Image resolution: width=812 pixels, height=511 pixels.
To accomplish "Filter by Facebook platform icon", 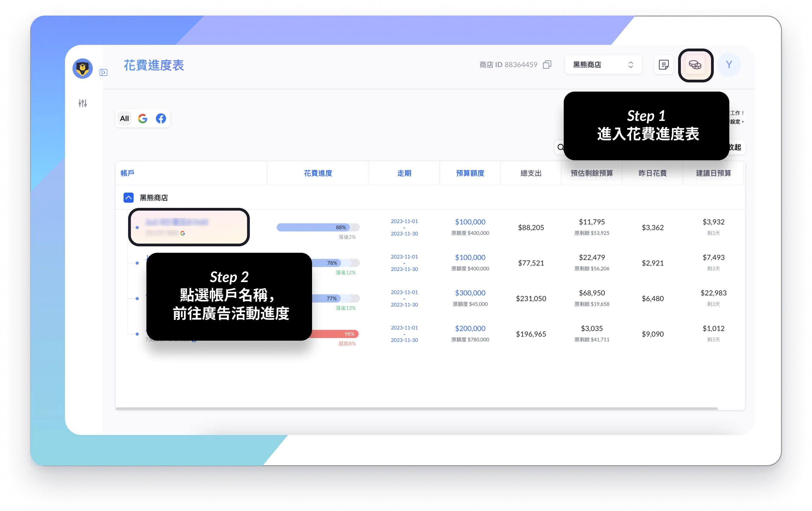I will pyautogui.click(x=161, y=118).
